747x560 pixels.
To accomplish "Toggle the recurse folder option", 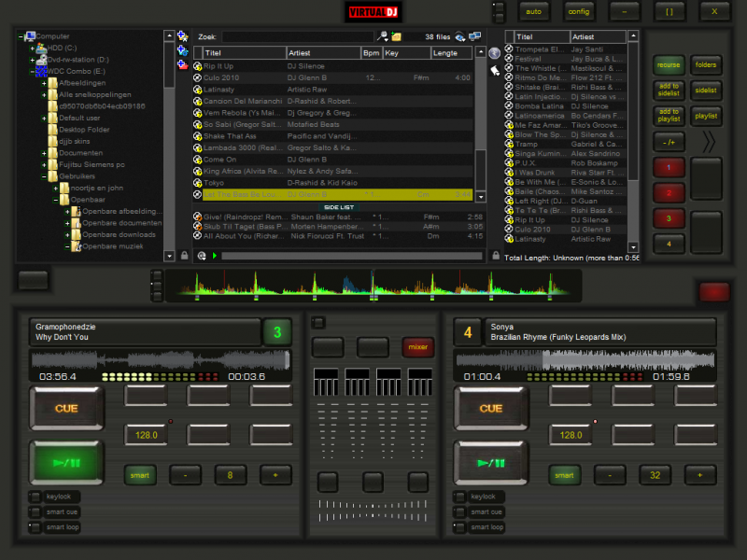I will [669, 64].
